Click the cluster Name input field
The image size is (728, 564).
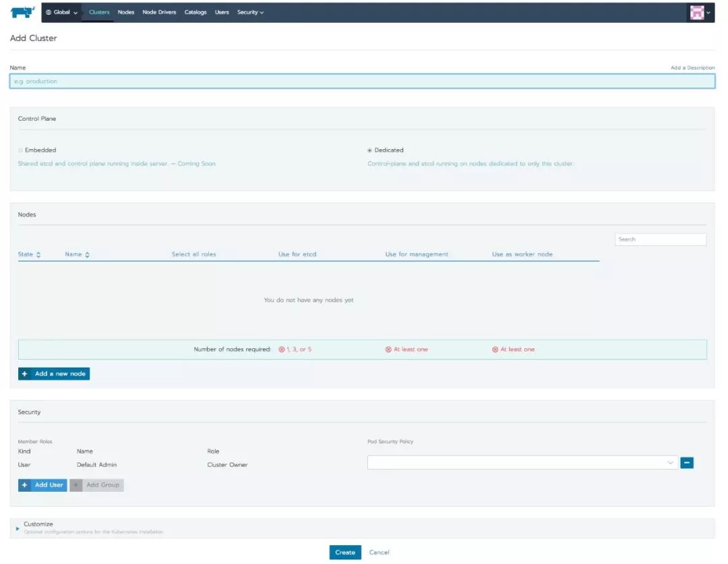point(362,82)
